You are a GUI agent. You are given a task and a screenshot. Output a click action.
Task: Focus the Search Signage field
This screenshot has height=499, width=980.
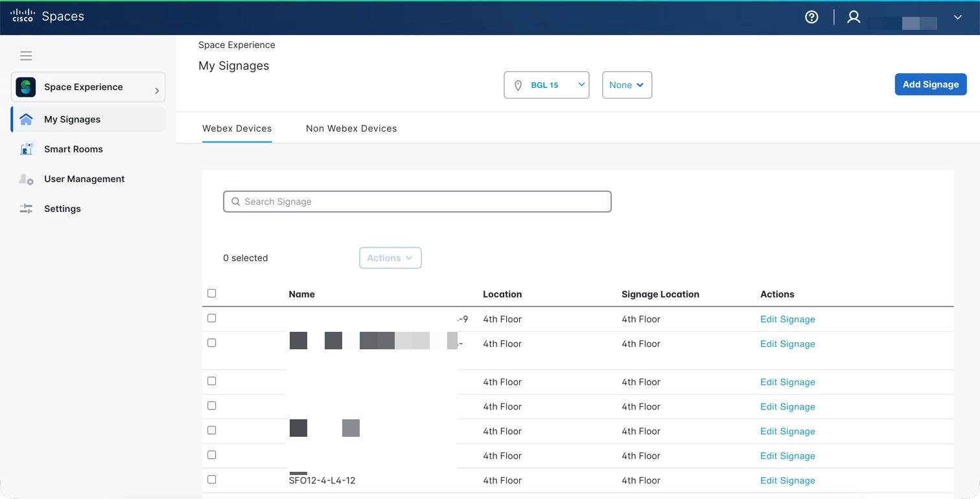point(417,202)
